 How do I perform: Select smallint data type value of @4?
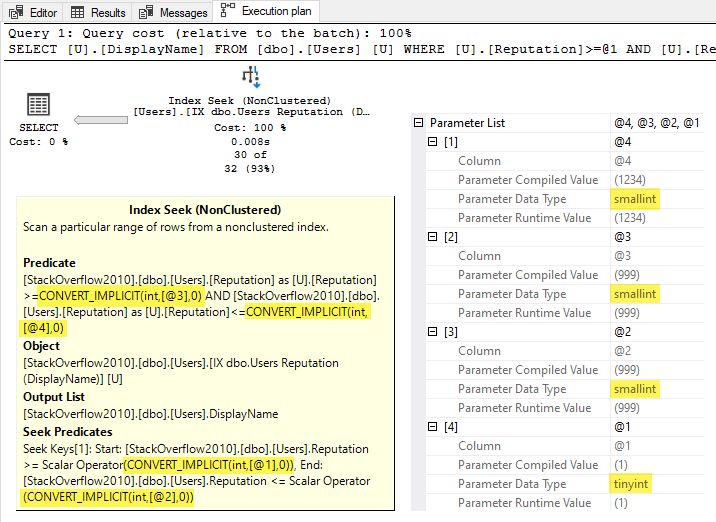pos(635,199)
